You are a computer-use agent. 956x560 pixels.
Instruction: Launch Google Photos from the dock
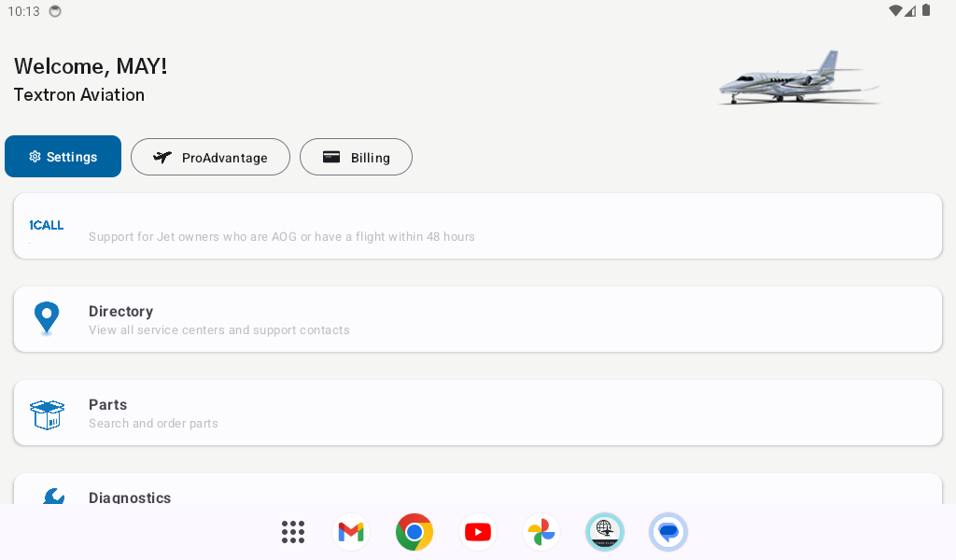(541, 532)
